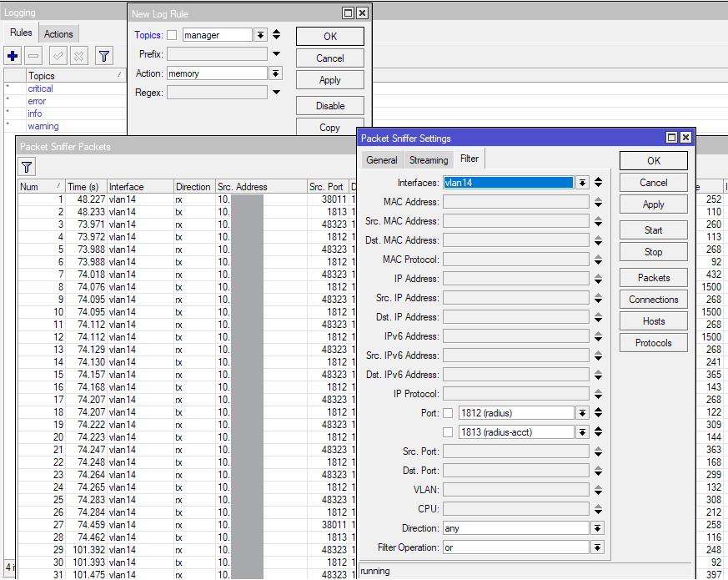Open the Filter Operation dropdown

pyautogui.click(x=598, y=547)
